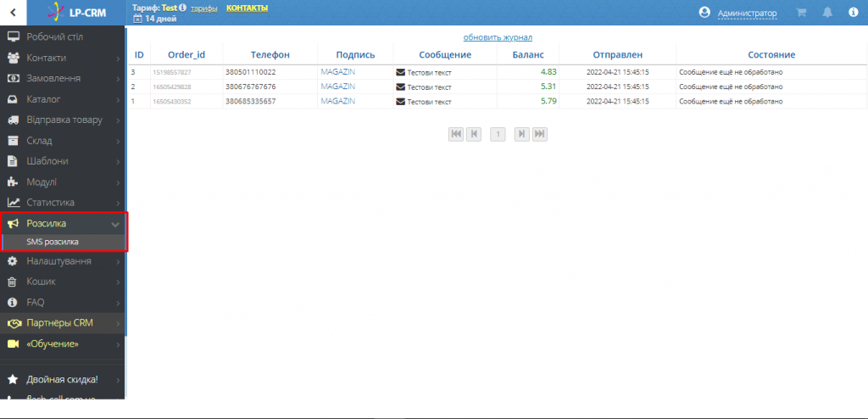Click the Двойная скидка star icon
The height and width of the screenshot is (419, 868).
coord(13,380)
